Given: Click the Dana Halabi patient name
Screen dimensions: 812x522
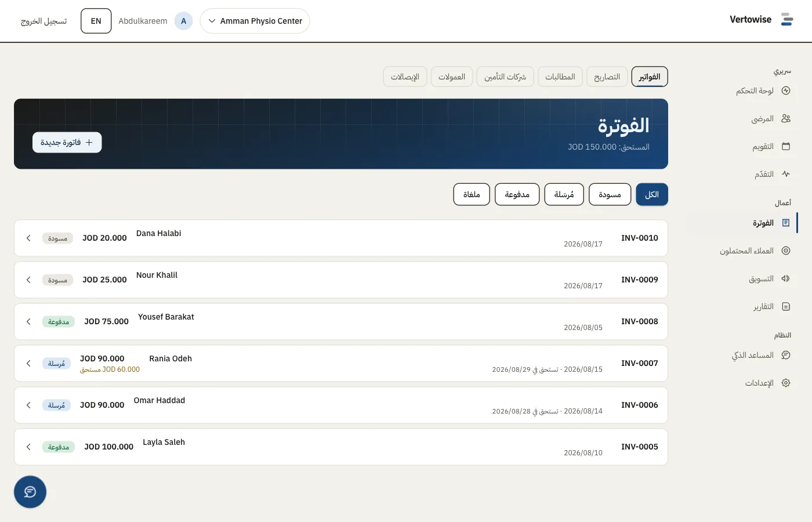Looking at the screenshot, I should pos(159,233).
